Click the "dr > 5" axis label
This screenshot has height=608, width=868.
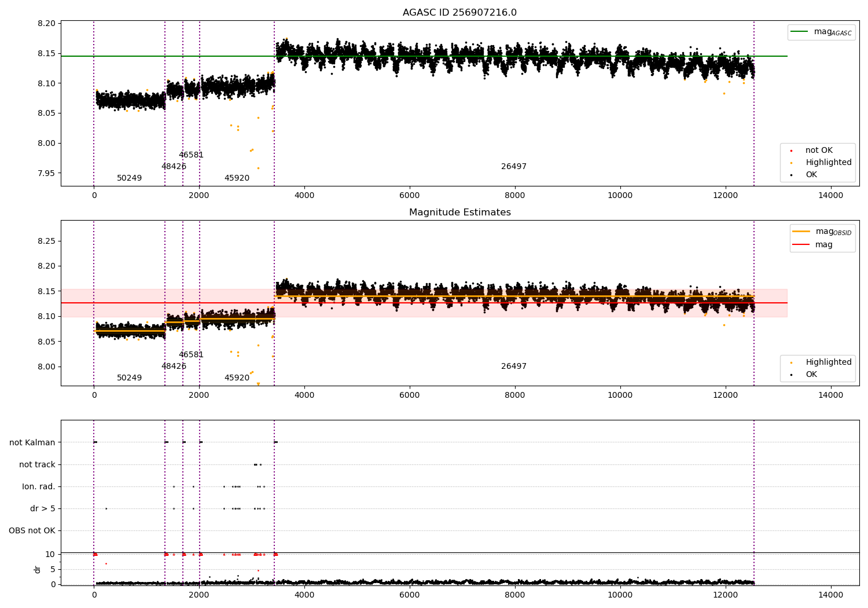43,508
